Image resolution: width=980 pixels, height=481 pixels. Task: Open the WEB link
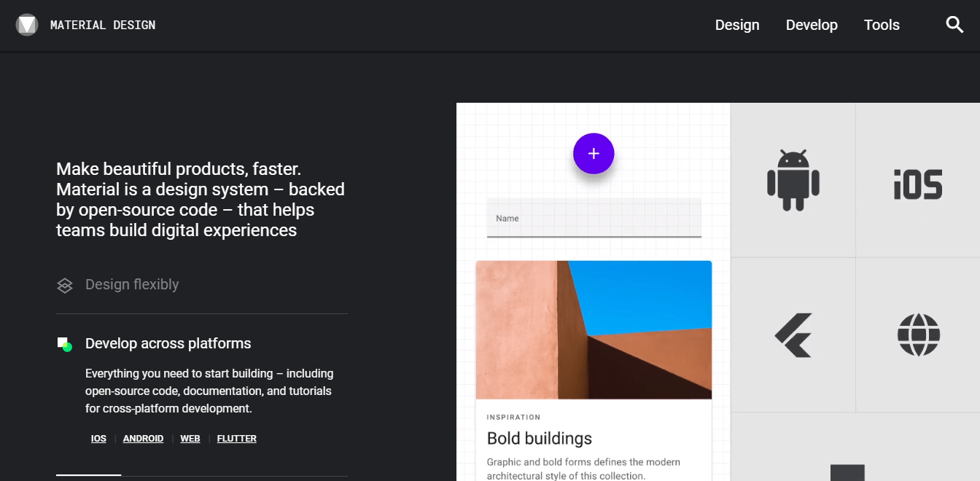(x=190, y=439)
